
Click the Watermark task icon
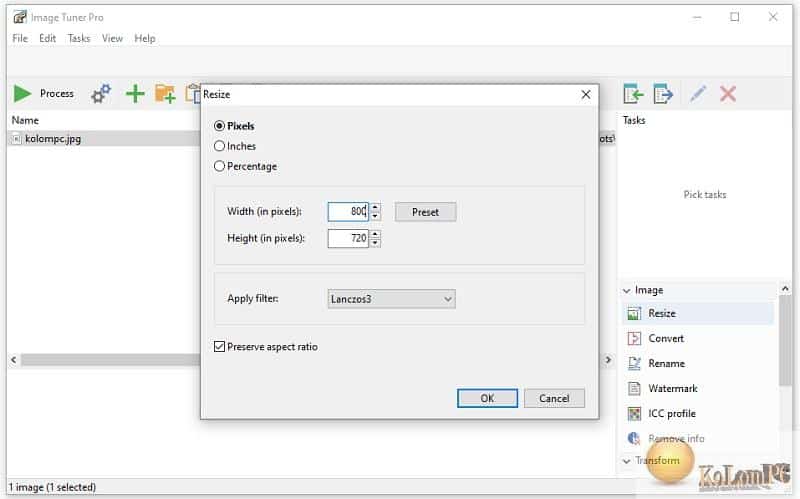click(634, 388)
